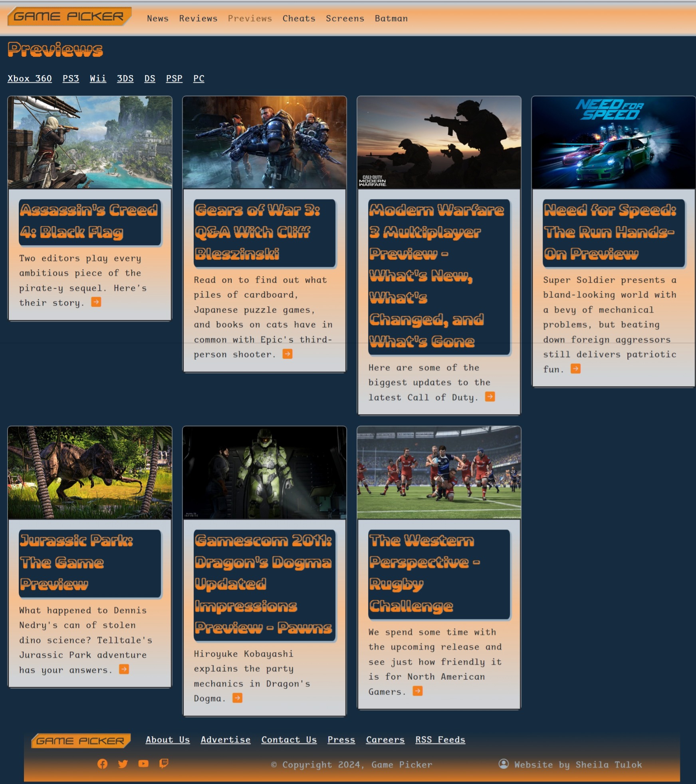Click Need for Speed: The Run title
This screenshot has height=784, width=696.
pyautogui.click(x=614, y=233)
